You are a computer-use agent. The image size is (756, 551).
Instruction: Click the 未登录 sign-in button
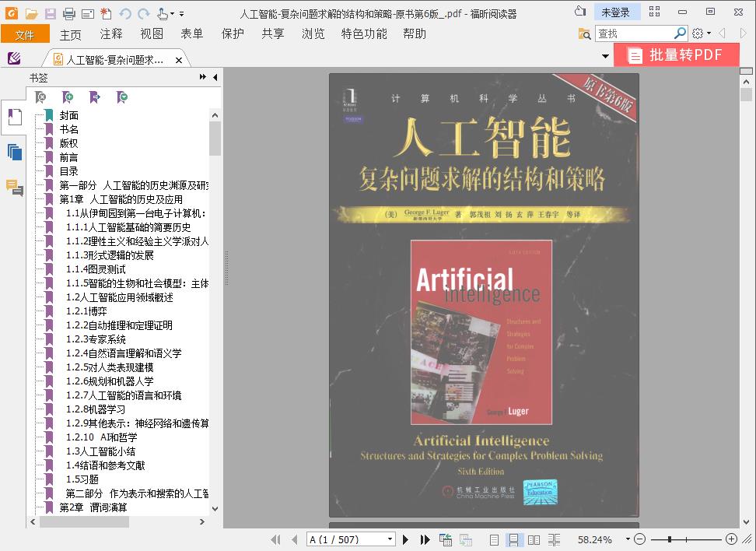616,12
